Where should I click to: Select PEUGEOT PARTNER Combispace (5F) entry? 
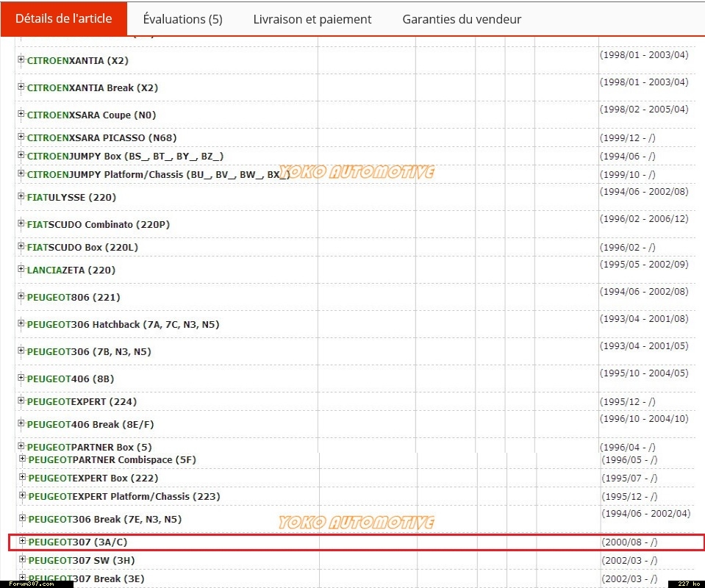point(112,459)
